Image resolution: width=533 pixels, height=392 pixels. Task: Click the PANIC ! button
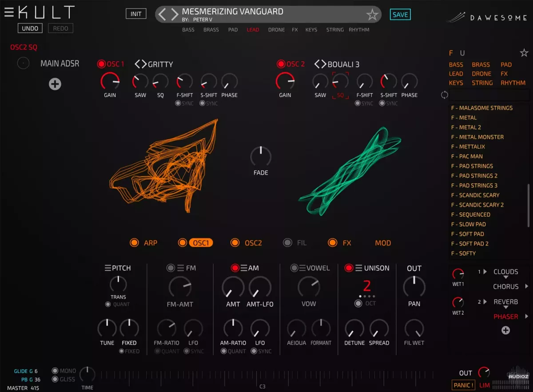pos(463,385)
